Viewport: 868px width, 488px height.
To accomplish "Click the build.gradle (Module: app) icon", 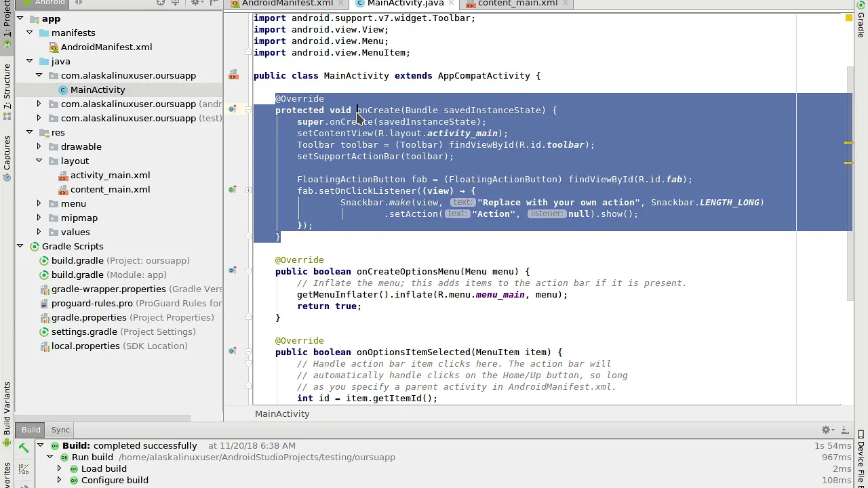I will pyautogui.click(x=44, y=275).
